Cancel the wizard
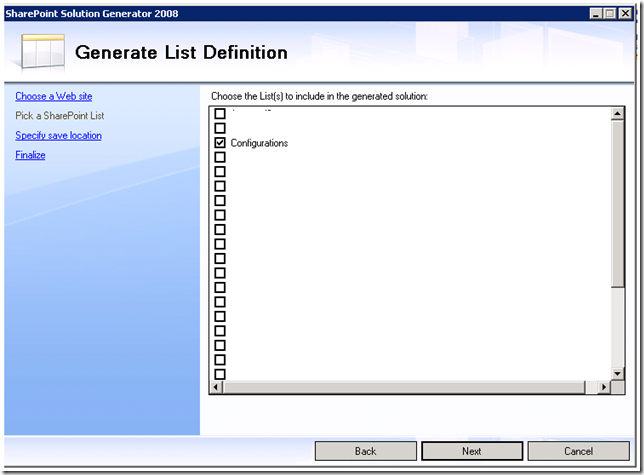 click(578, 451)
